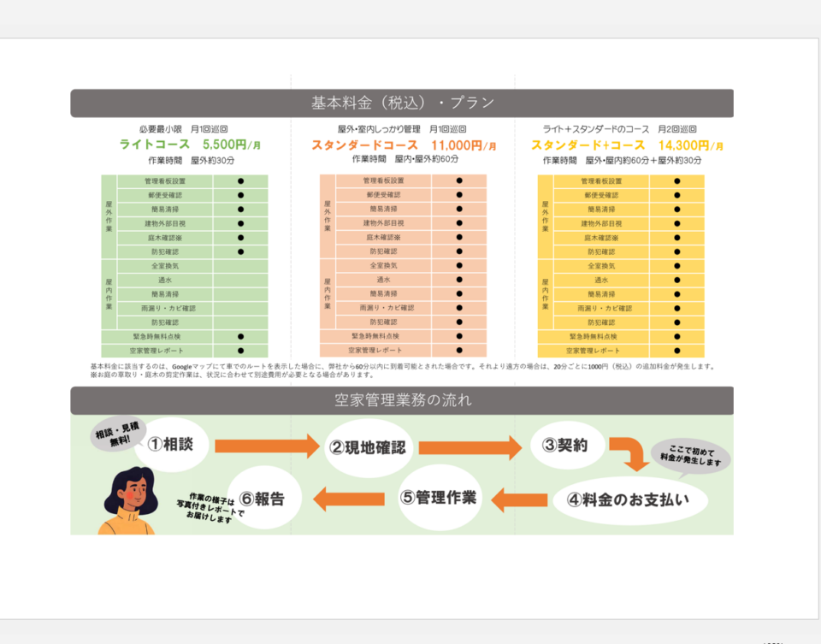Click the ①相談 step oval

coord(172,444)
